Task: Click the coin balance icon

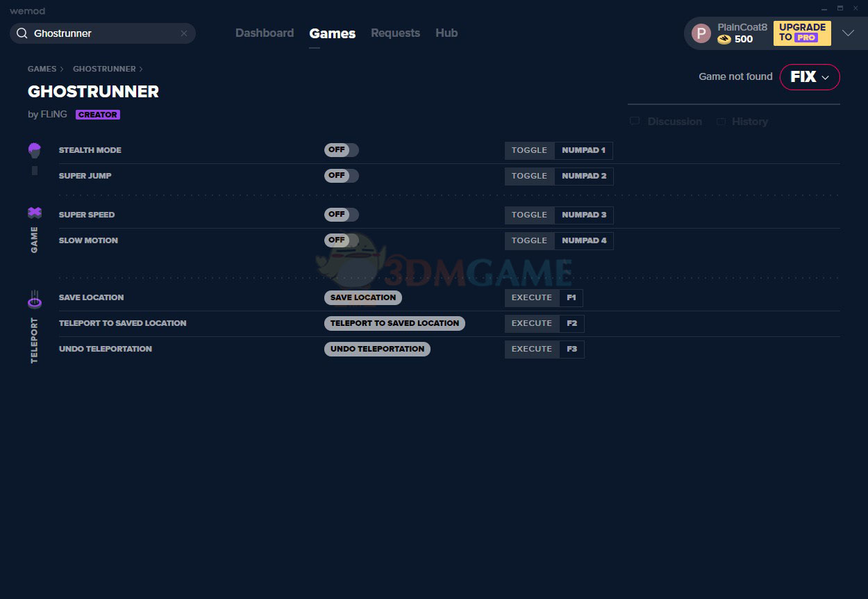Action: [x=724, y=40]
